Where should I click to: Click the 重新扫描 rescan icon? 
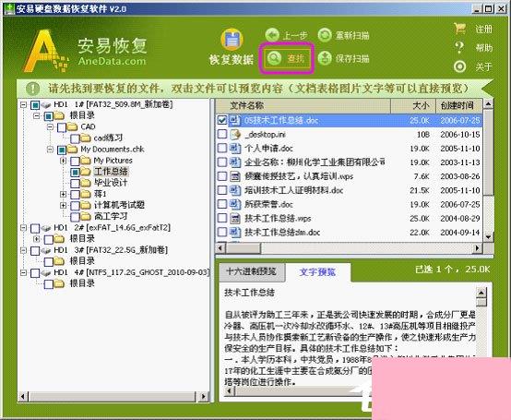click(x=325, y=35)
